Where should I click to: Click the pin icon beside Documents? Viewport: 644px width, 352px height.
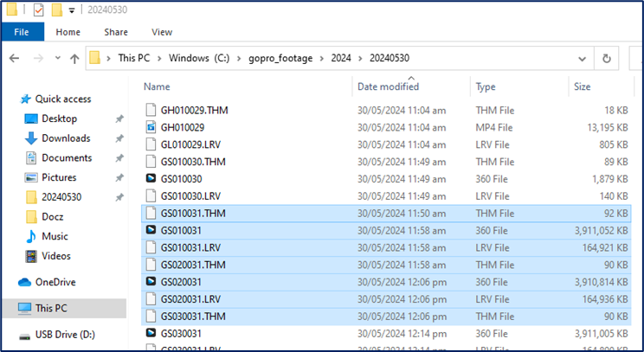click(x=119, y=158)
